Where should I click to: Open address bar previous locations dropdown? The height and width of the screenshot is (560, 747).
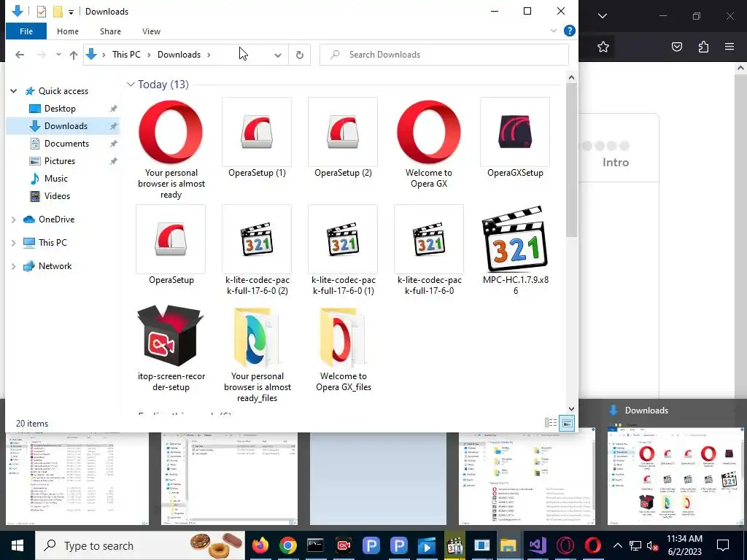pyautogui.click(x=278, y=55)
